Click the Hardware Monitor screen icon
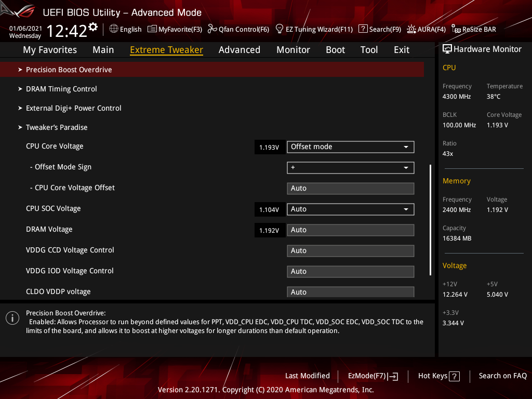Screen dimensions: 532x399 [447, 49]
